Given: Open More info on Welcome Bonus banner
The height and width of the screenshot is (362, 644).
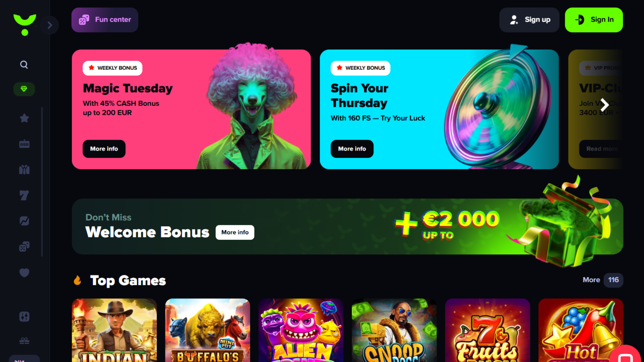Looking at the screenshot, I should point(235,232).
